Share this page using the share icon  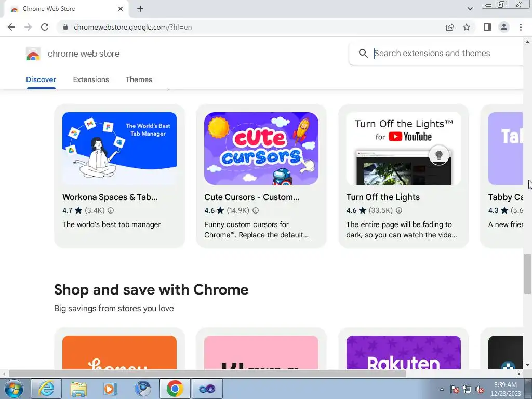[x=450, y=27]
